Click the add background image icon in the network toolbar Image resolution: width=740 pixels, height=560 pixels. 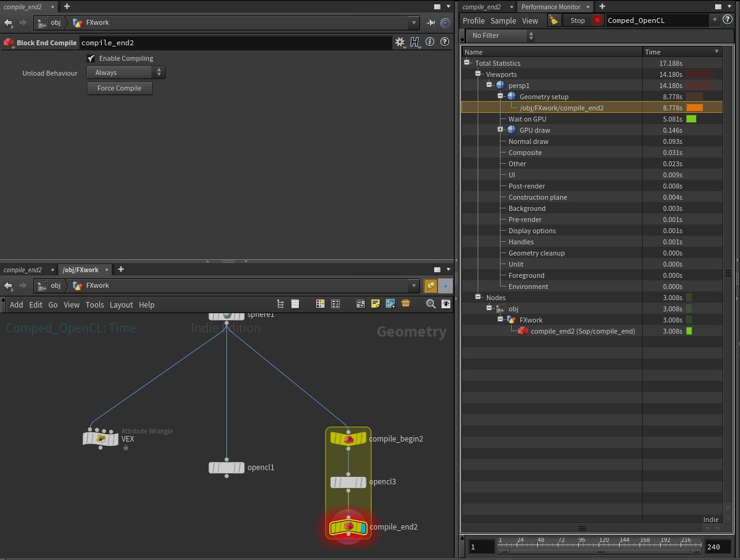(390, 304)
